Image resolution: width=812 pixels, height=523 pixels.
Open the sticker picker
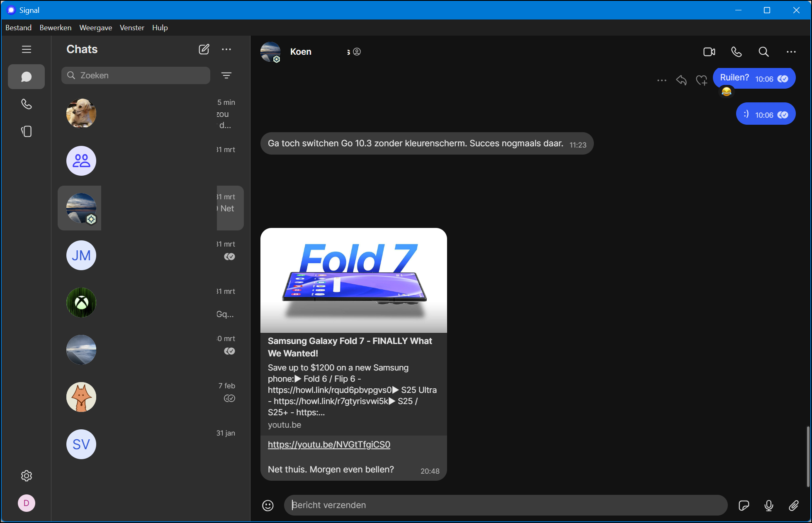[x=744, y=505]
